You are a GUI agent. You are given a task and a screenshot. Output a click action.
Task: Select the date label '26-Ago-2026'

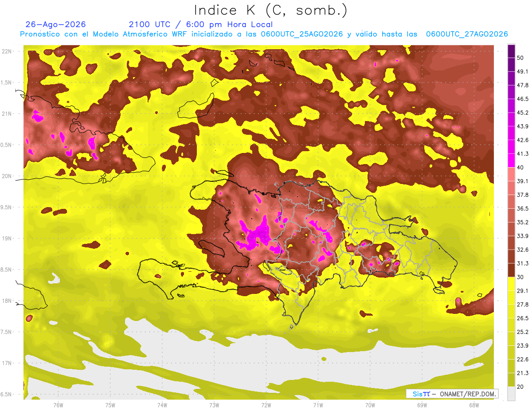coord(56,24)
